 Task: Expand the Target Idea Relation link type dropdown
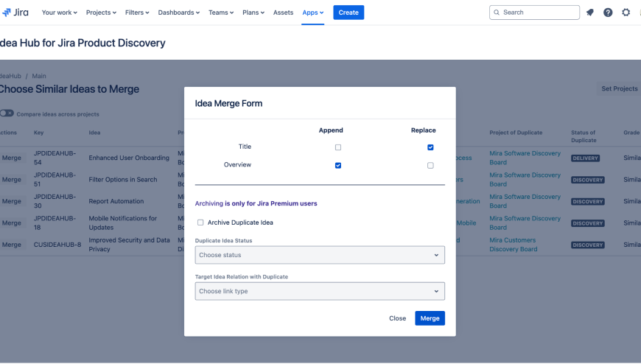coord(320,292)
